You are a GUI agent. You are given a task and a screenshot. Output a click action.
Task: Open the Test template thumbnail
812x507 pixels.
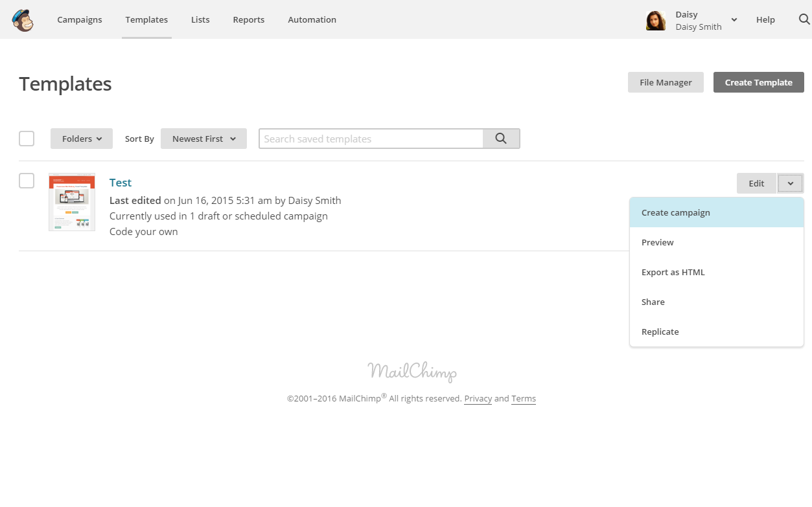(72, 202)
